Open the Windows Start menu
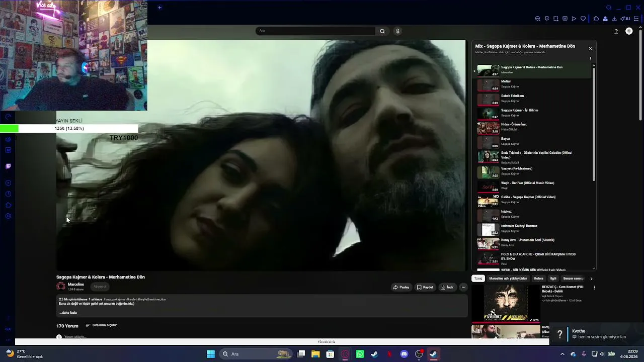 pyautogui.click(x=211, y=354)
